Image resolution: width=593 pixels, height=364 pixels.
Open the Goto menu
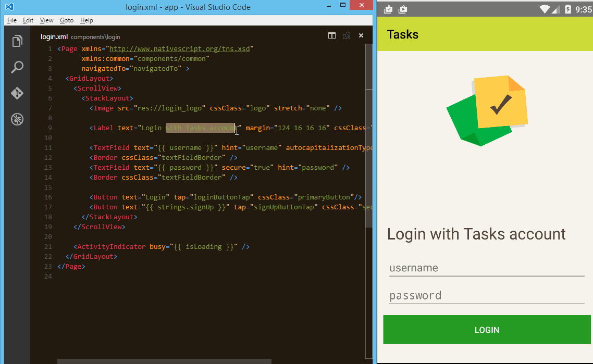(67, 20)
